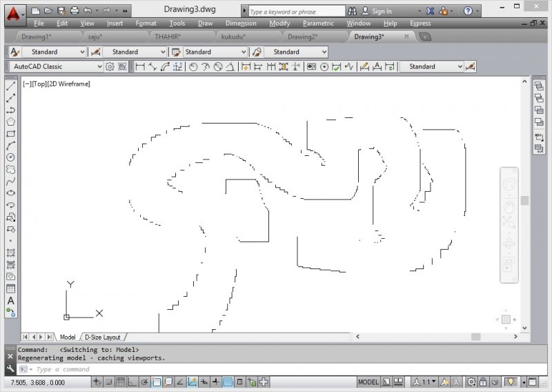Open the multileader style Standard dropdown

pyautogui.click(x=296, y=52)
